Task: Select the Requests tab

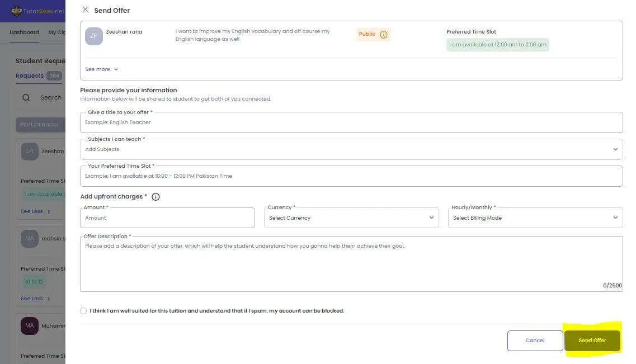Action: pyautogui.click(x=30, y=76)
